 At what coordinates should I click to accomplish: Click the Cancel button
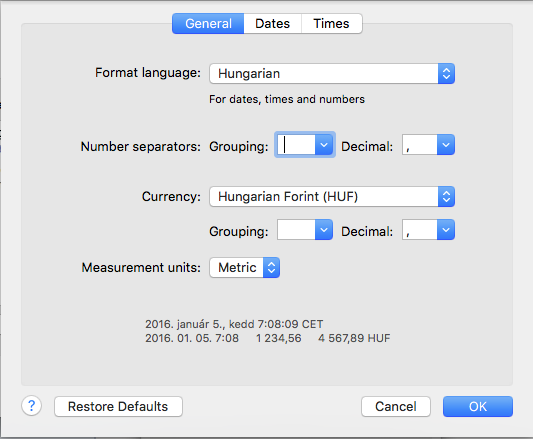(x=396, y=406)
